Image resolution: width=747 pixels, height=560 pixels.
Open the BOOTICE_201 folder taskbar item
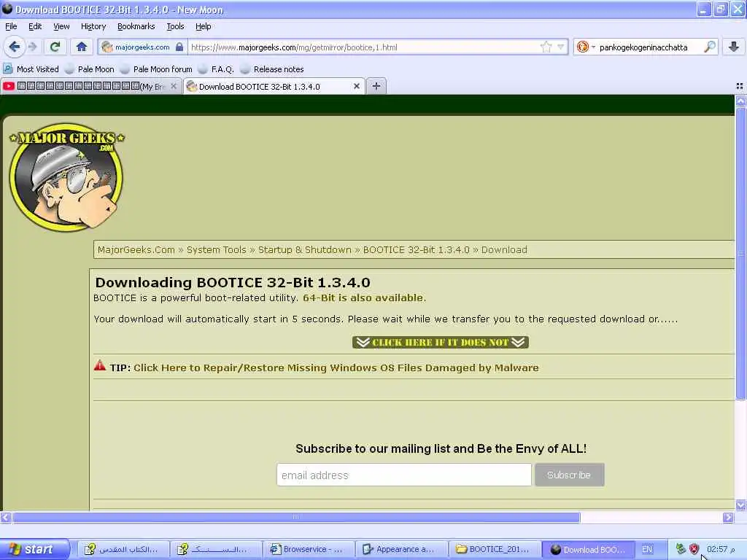[495, 549]
